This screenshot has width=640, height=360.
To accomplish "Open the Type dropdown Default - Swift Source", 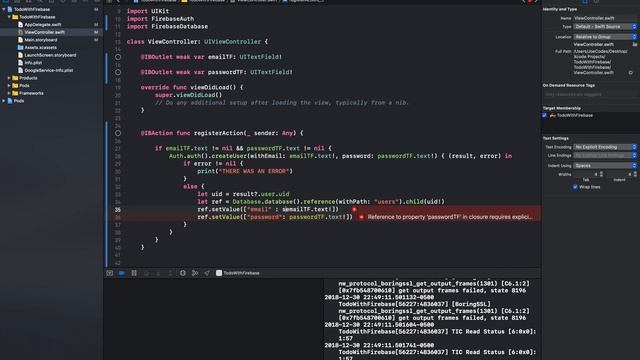I will click(x=605, y=27).
